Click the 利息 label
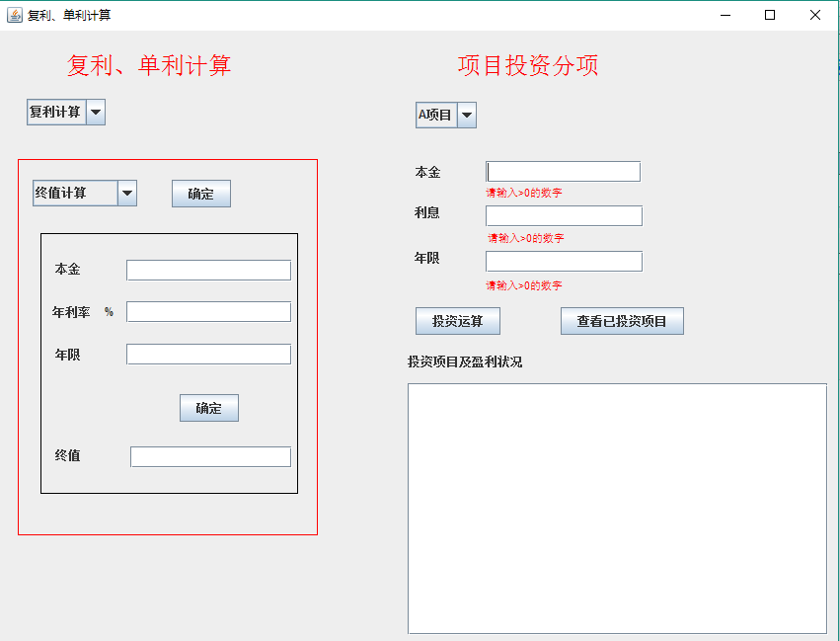Viewport: 840px width, 641px height. pyautogui.click(x=427, y=213)
